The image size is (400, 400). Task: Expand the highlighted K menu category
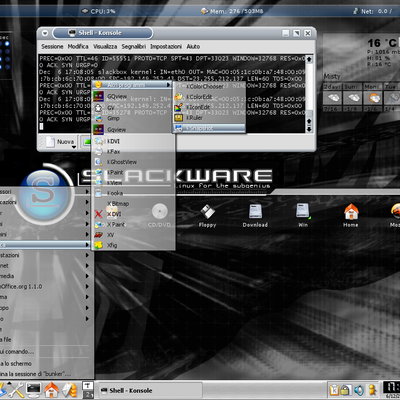(45, 245)
